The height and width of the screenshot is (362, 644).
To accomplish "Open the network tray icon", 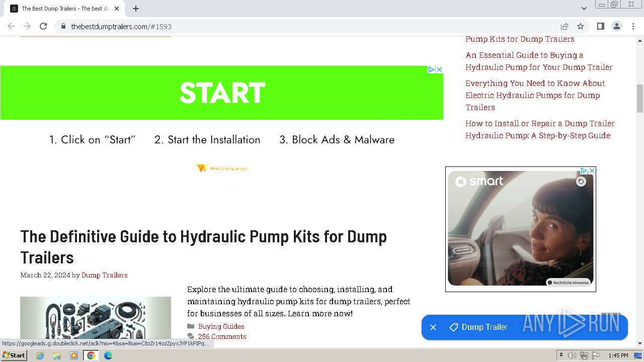I will 584,355.
